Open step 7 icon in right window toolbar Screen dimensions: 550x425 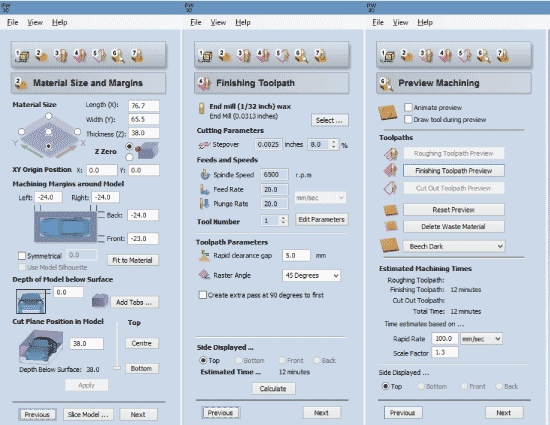coord(503,56)
